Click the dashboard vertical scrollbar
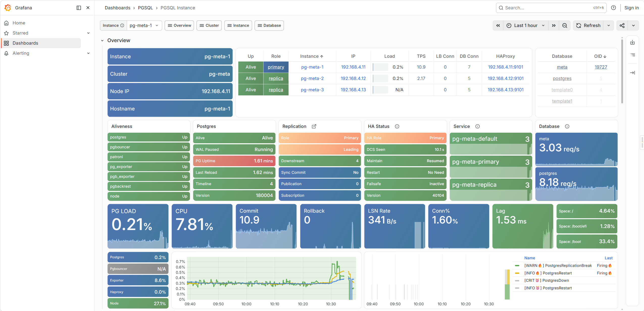644x311 pixels. [622, 71]
